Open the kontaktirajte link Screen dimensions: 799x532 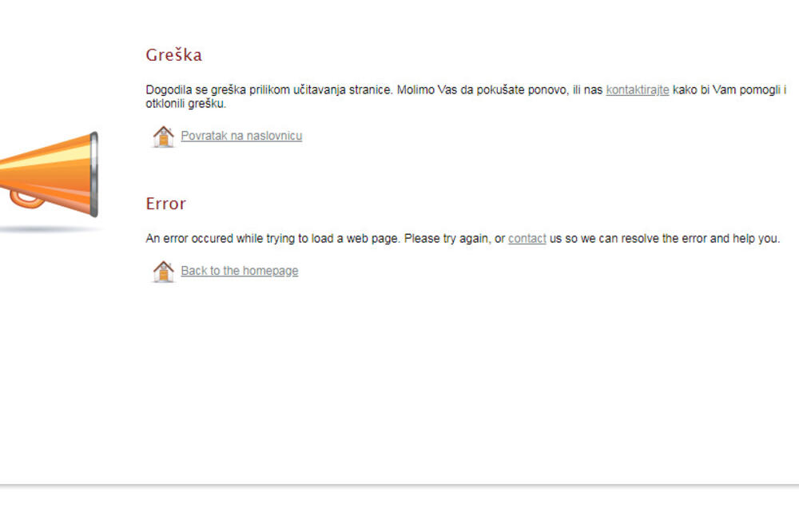[x=637, y=90]
